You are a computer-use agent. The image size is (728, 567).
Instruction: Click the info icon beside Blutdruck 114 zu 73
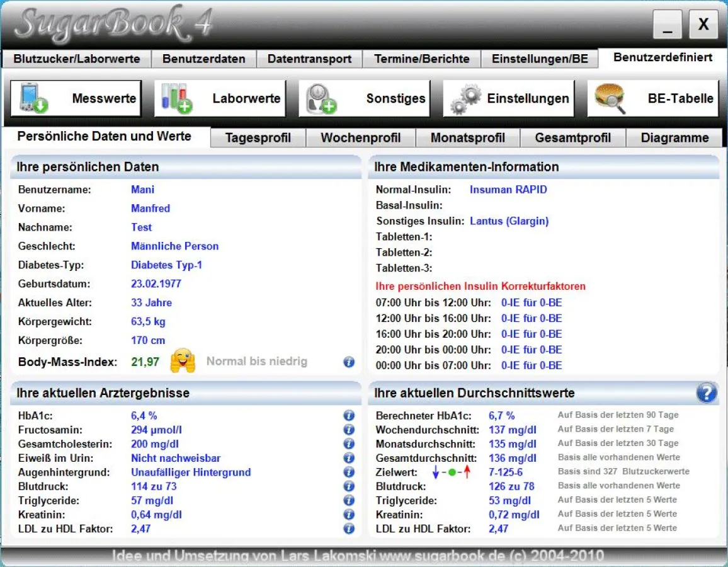point(348,486)
